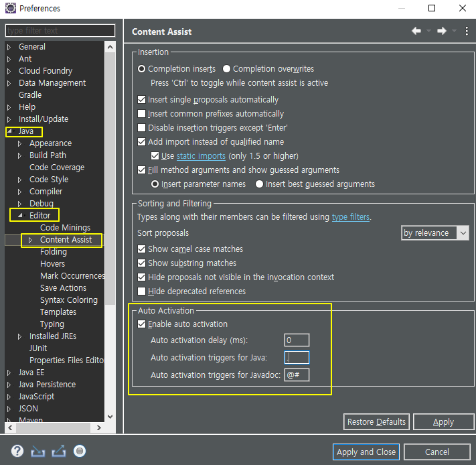Image resolution: width=476 pixels, height=465 pixels.
Task: Enable Hide deprecated references checkbox
Action: click(x=141, y=291)
